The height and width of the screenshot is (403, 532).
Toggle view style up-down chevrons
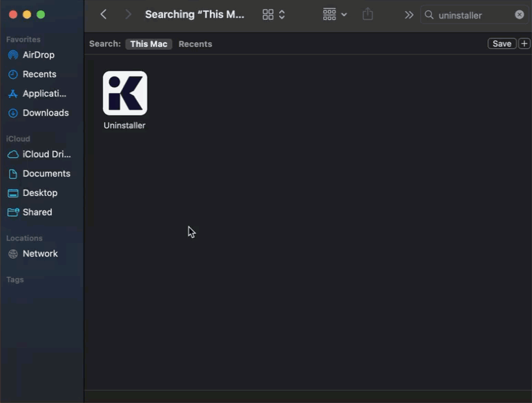pyautogui.click(x=282, y=14)
